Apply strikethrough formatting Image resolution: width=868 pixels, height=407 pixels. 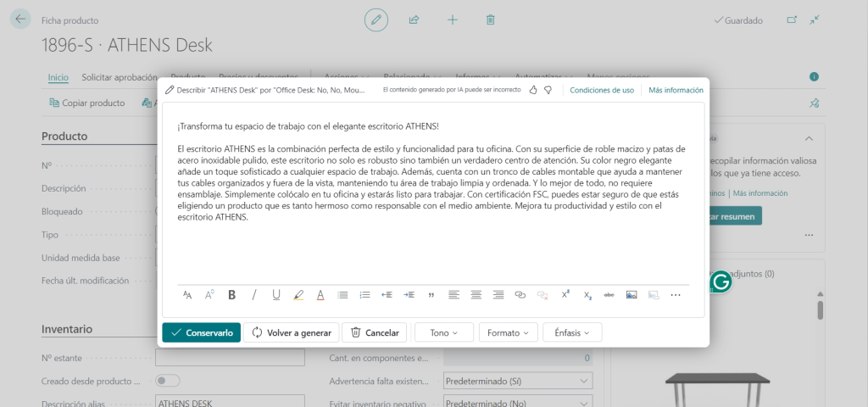point(609,295)
